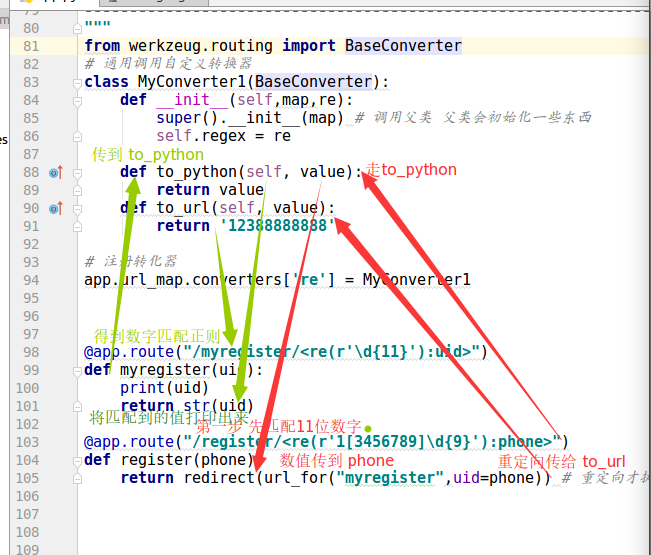Screen dimensions: 651x555
Task: Click '__init__' in the def on line 84
Action: pos(192,100)
